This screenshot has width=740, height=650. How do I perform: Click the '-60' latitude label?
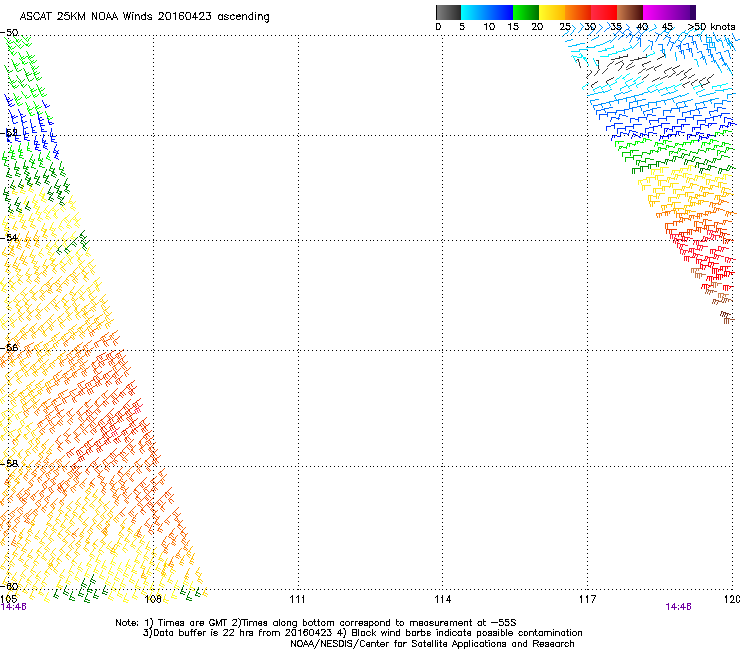[x=9, y=586]
